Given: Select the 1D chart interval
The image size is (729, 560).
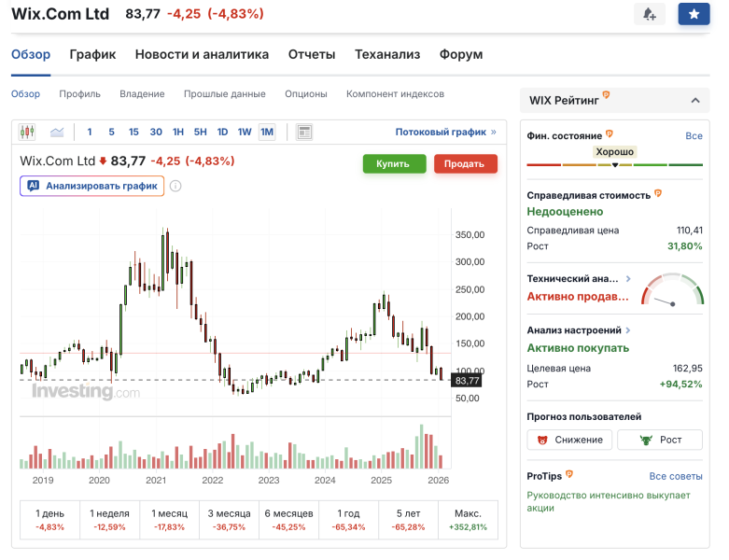Looking at the screenshot, I should coord(222,132).
